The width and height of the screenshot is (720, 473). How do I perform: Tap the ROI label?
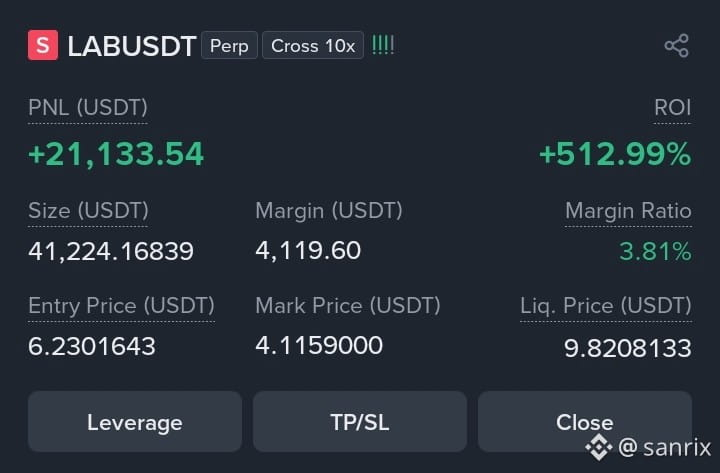672,107
